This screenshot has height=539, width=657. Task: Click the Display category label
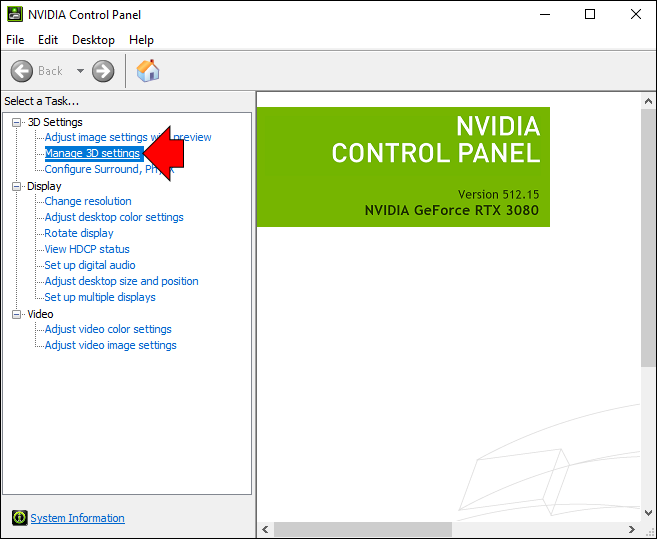point(44,187)
